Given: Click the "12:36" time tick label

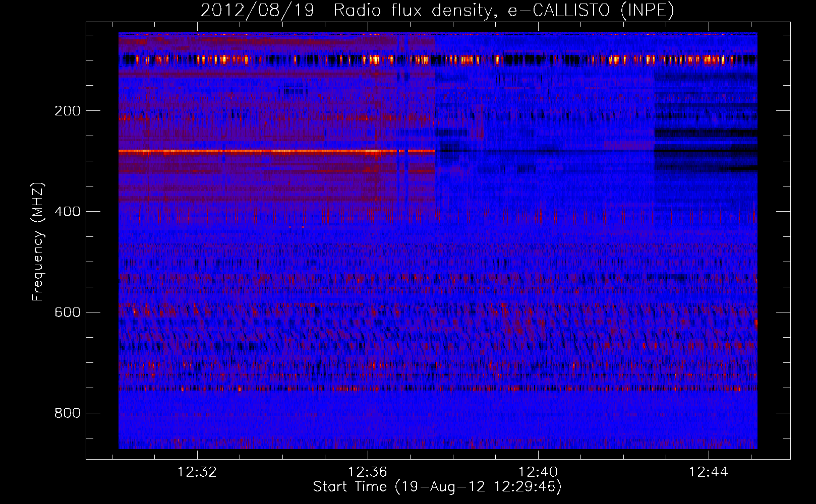Looking at the screenshot, I should 368,472.
